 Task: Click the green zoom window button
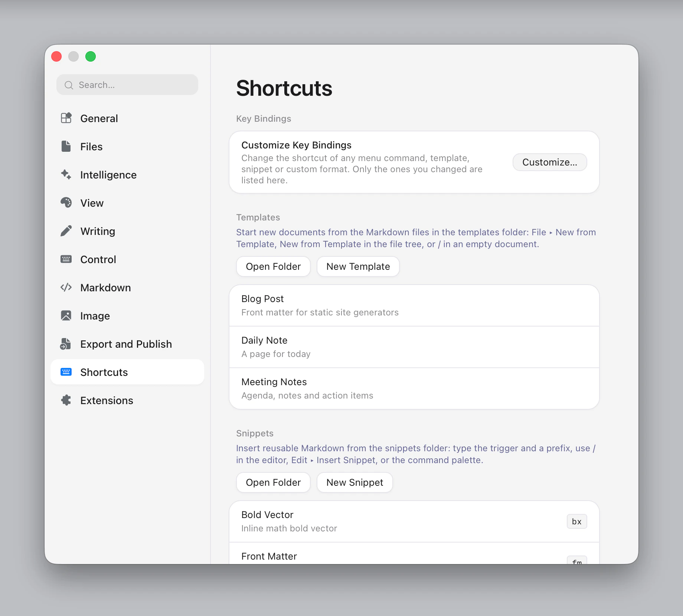point(91,56)
